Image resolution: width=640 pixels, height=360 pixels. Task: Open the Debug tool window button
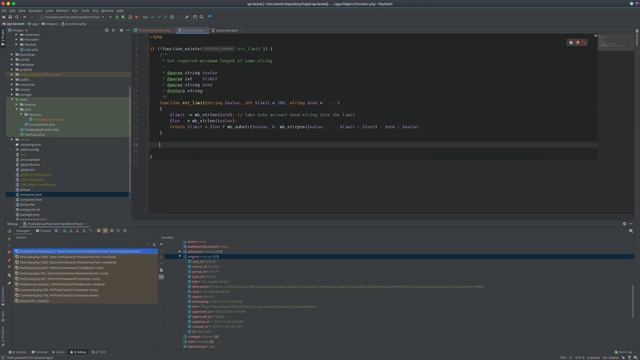[78, 352]
